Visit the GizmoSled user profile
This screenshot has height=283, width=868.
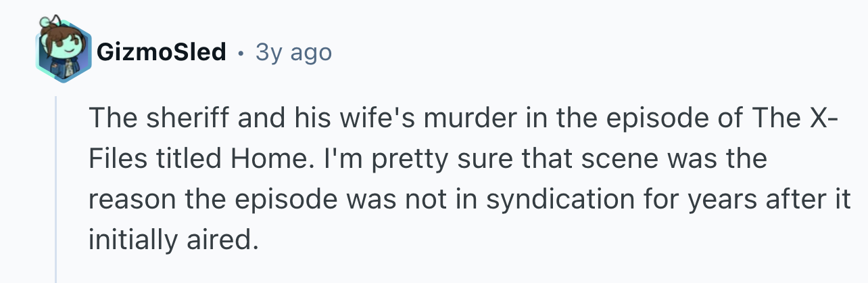point(161,52)
